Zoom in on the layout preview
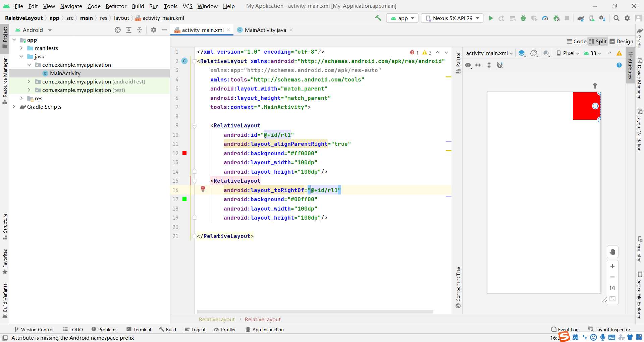The height and width of the screenshot is (342, 644). point(613,266)
